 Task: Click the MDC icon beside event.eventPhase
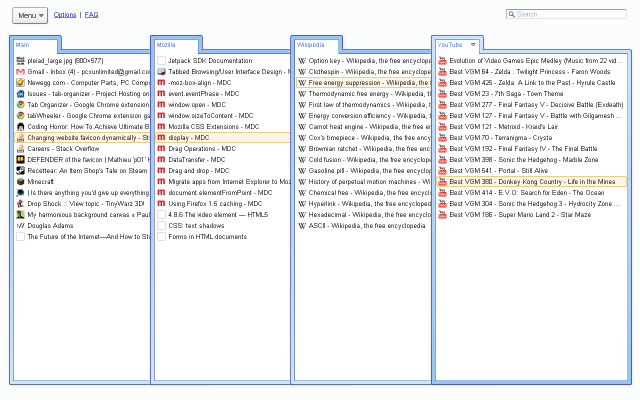[162, 94]
